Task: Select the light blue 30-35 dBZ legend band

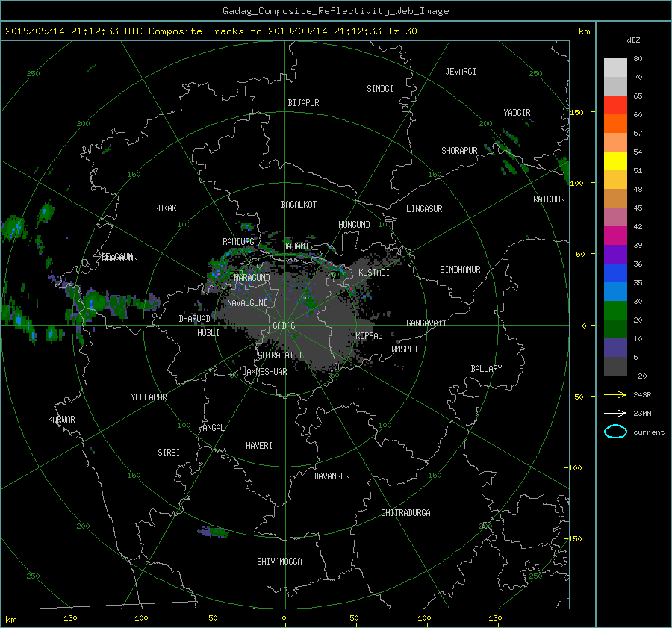Action: tap(615, 291)
